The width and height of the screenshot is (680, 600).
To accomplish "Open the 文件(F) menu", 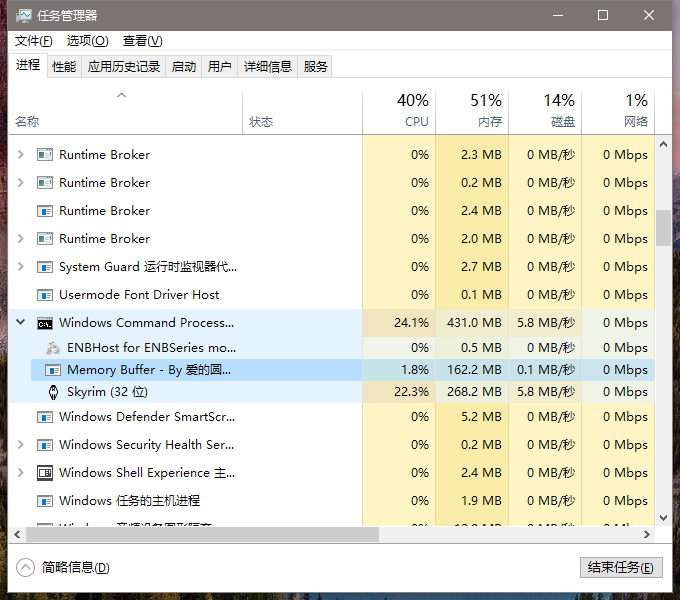I will click(34, 41).
